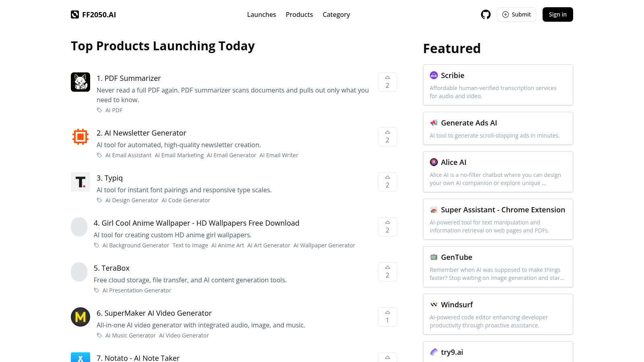This screenshot has height=362, width=644.
Task: Click the Typiq T logo
Action: (x=80, y=182)
